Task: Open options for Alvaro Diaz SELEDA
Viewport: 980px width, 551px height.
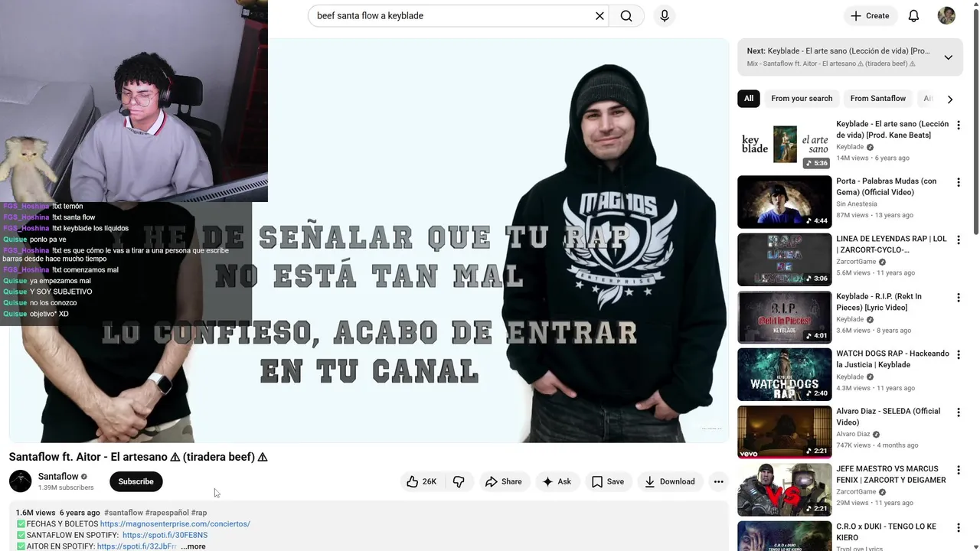Action: click(958, 412)
